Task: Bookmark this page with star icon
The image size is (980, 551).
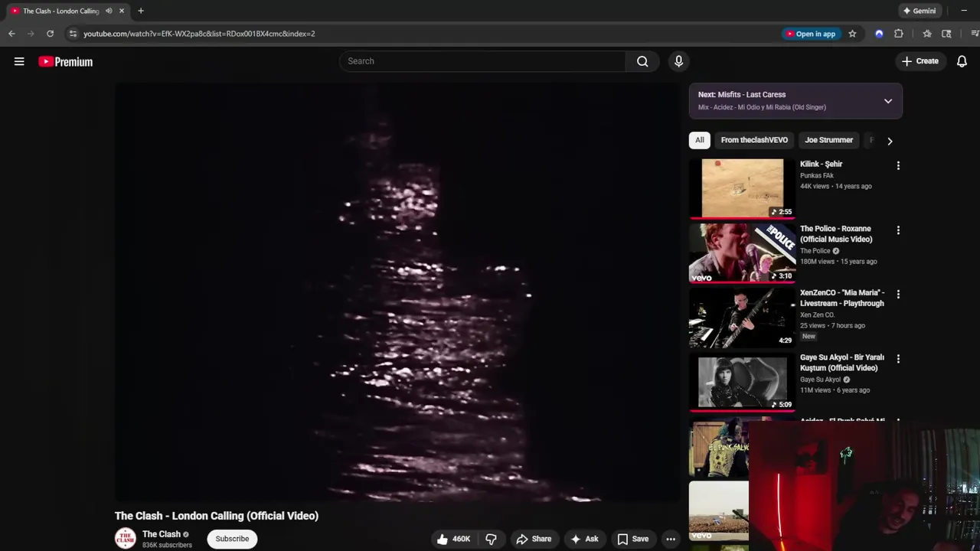Action: point(852,34)
